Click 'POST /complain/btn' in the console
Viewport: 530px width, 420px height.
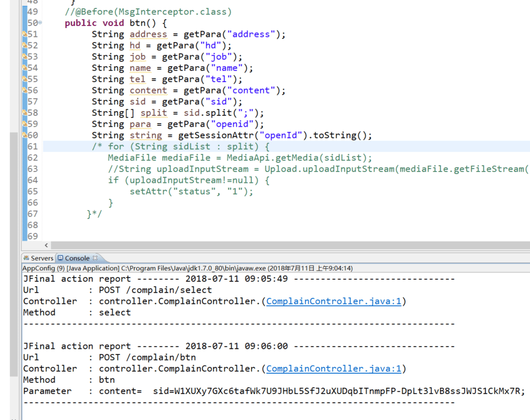(147, 358)
